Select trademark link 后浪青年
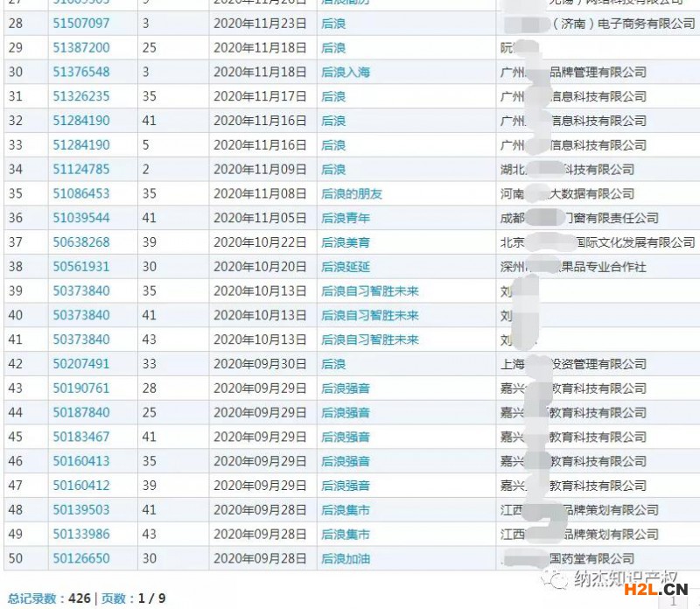This screenshot has height=609, width=700. (346, 218)
